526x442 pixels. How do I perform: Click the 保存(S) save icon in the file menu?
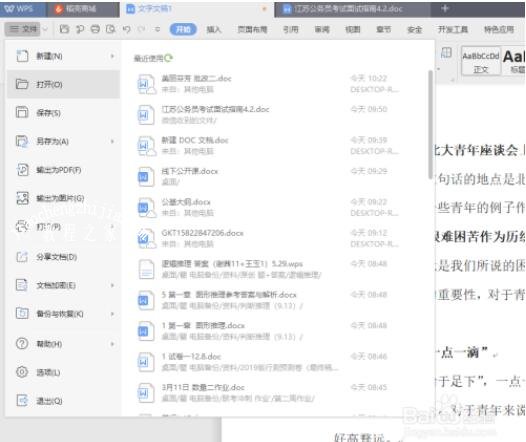click(22, 112)
